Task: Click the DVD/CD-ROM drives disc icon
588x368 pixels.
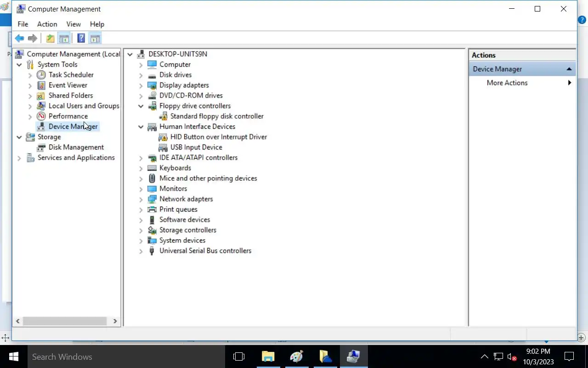Action: (152, 95)
